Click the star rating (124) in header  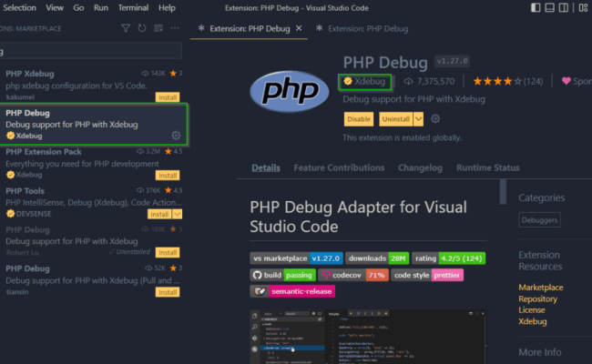pyautogui.click(x=508, y=81)
